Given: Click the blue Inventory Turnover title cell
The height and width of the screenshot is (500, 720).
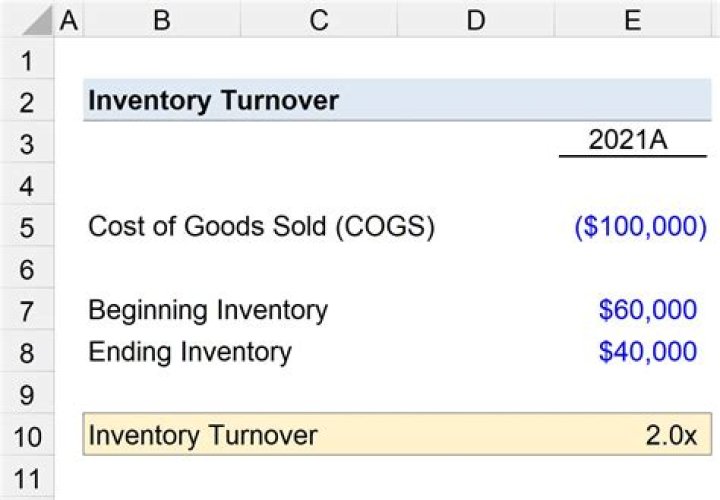Looking at the screenshot, I should 213,101.
